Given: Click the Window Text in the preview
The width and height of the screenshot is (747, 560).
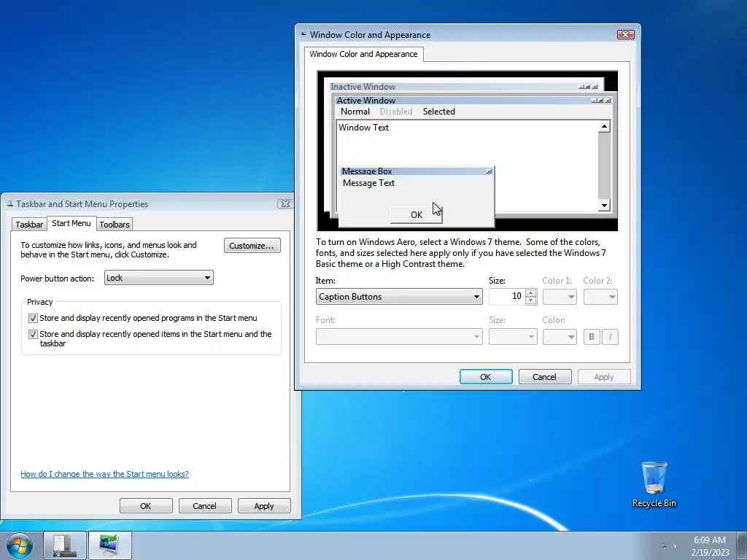Looking at the screenshot, I should click(363, 128).
